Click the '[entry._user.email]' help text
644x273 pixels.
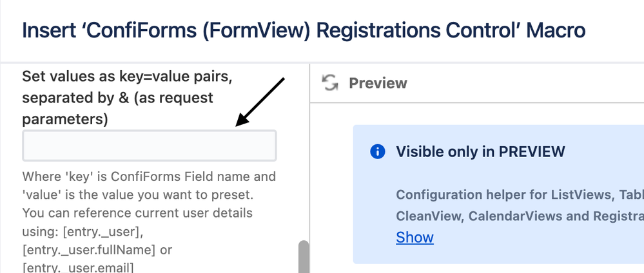point(78,268)
